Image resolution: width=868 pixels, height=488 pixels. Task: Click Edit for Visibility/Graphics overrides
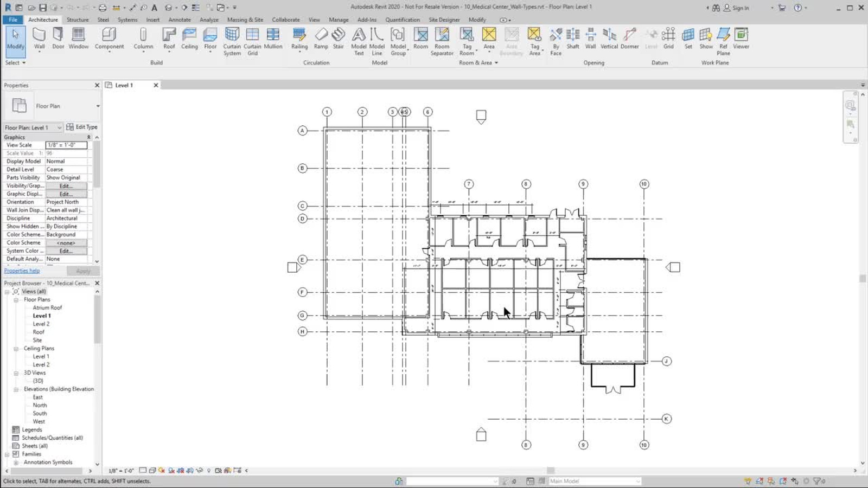(x=66, y=186)
